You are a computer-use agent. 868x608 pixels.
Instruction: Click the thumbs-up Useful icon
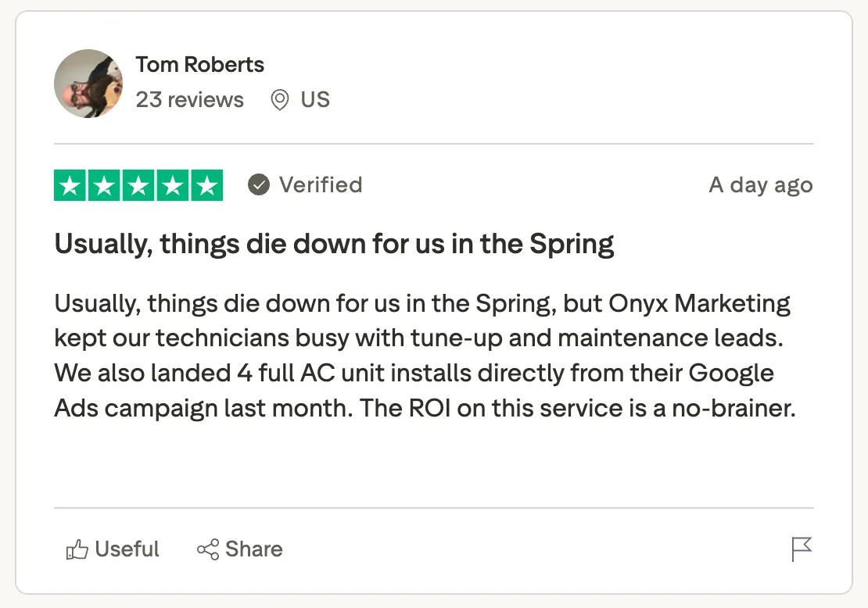point(77,550)
